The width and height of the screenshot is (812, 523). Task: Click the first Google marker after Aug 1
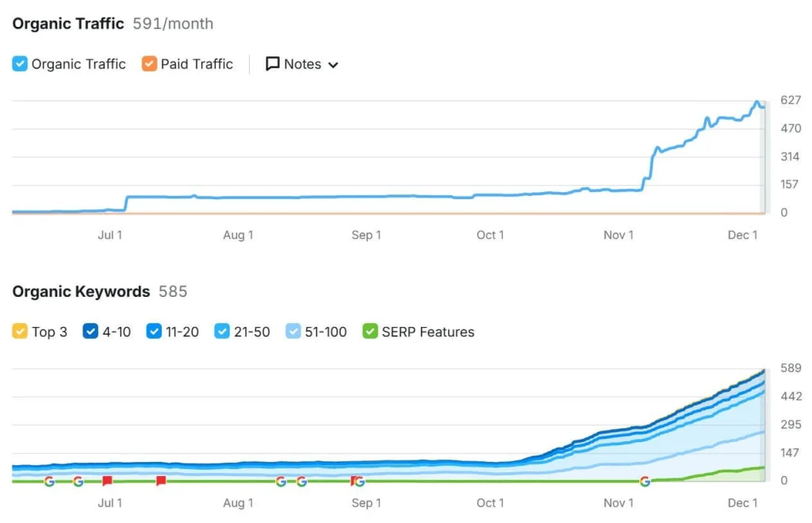(x=281, y=481)
